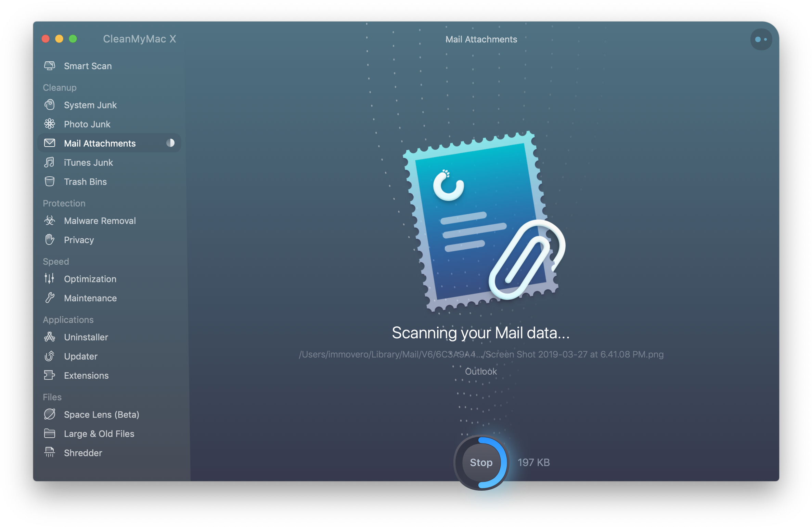Viewport: 812px width, 527px height.
Task: Open Malware Removal label
Action: [x=100, y=221]
